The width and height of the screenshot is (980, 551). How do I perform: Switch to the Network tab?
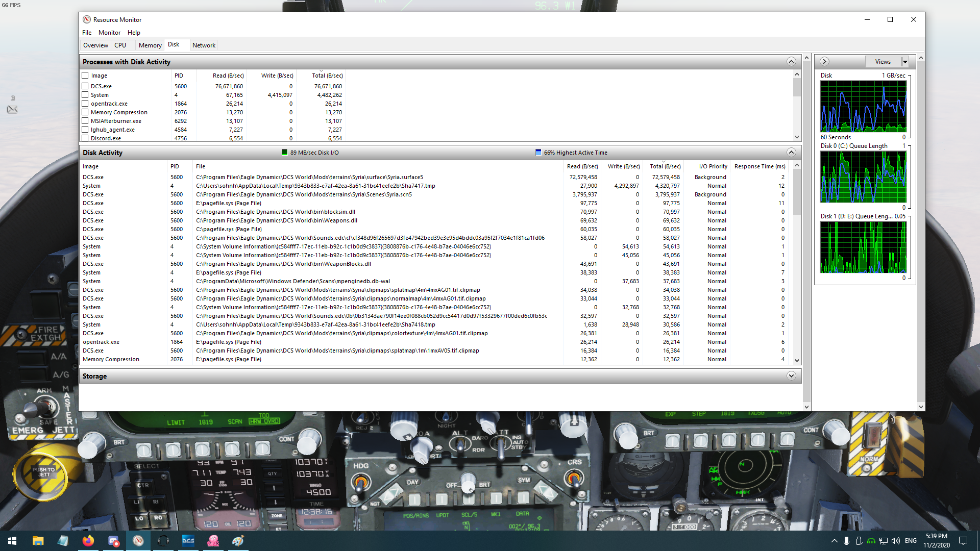204,45
